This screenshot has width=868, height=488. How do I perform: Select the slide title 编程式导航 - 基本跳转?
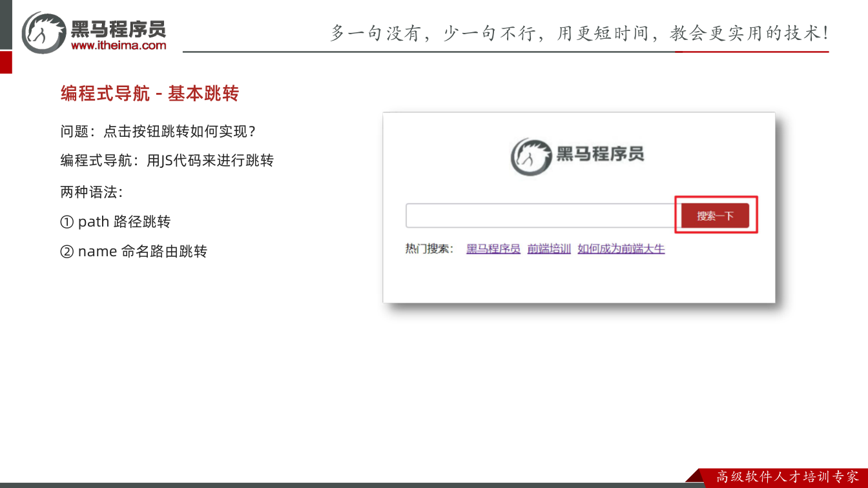pyautogui.click(x=150, y=94)
